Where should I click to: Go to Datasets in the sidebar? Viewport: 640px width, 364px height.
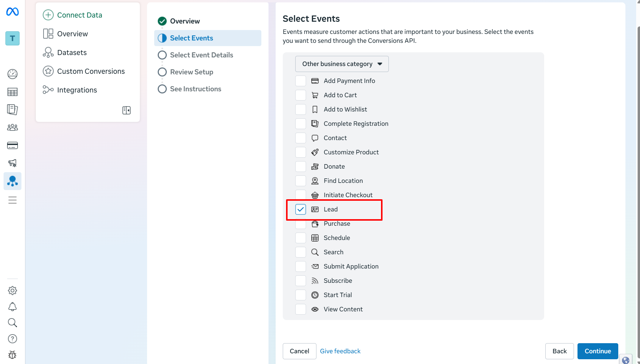[x=72, y=53]
